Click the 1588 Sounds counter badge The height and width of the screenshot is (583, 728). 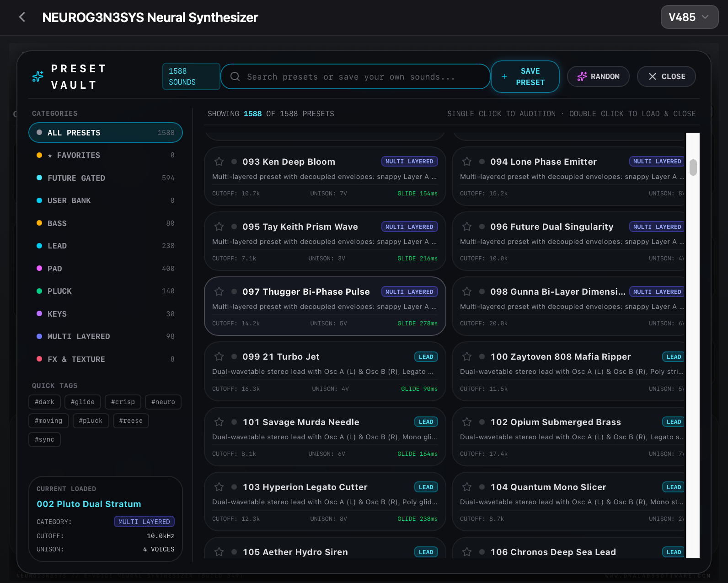coord(191,76)
